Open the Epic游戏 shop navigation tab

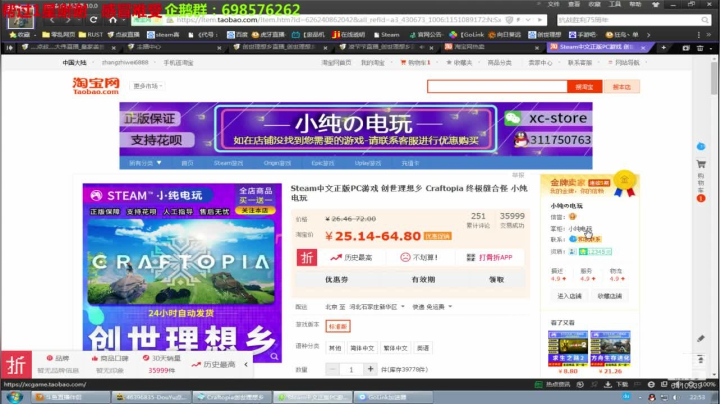323,163
